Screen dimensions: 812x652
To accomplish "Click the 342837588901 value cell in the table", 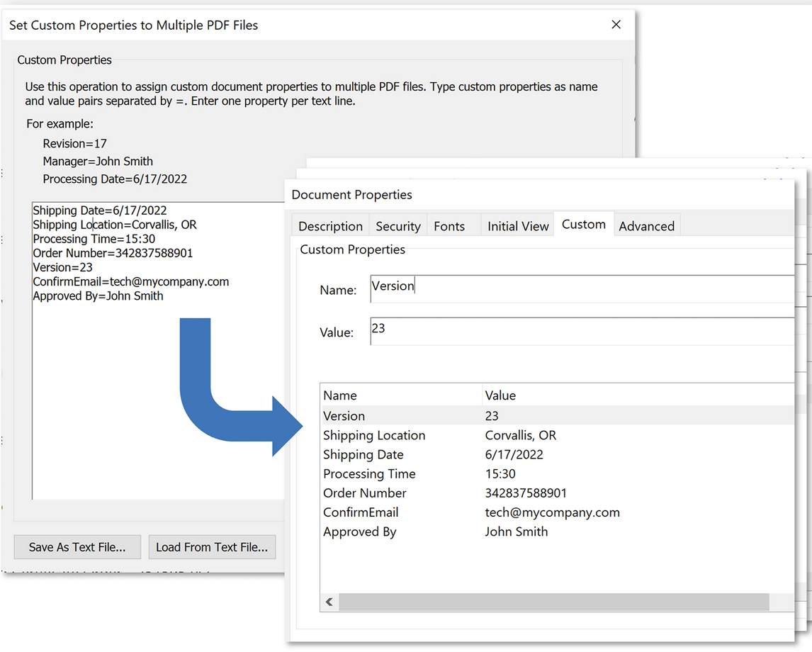I will point(526,493).
